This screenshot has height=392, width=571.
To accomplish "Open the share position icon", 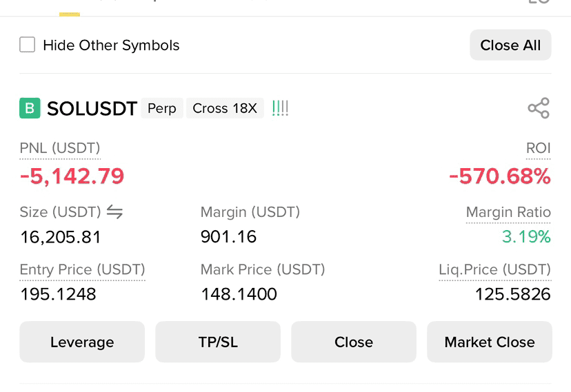I will point(539,108).
